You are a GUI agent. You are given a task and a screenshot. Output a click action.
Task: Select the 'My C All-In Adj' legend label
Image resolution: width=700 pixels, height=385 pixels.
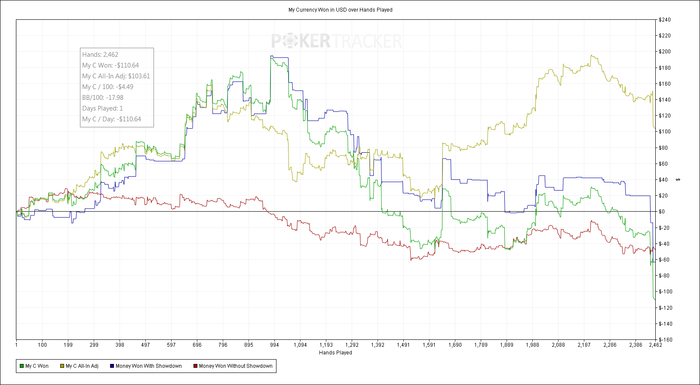pyautogui.click(x=82, y=366)
